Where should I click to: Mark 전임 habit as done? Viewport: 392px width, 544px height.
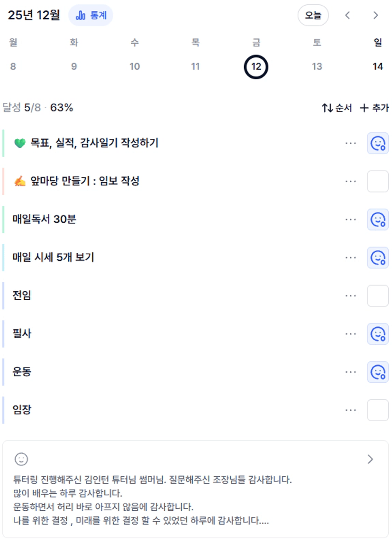pyautogui.click(x=378, y=296)
